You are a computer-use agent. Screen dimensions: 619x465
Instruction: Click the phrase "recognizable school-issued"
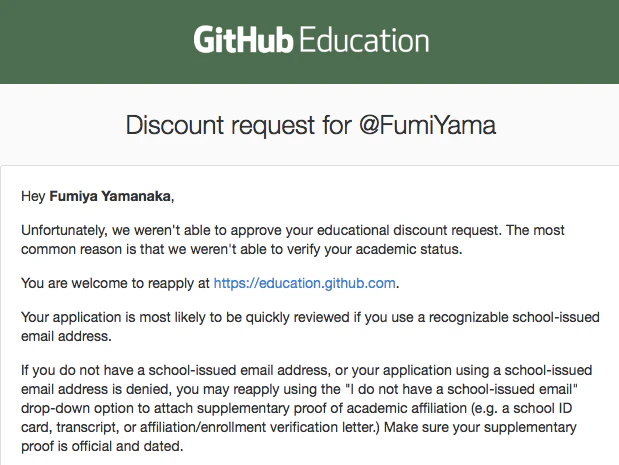pos(514,317)
